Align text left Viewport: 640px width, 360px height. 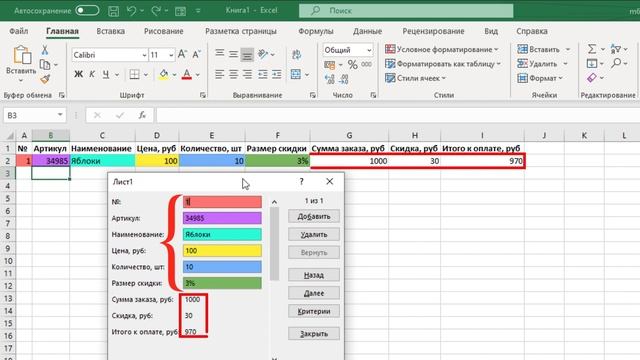point(220,74)
